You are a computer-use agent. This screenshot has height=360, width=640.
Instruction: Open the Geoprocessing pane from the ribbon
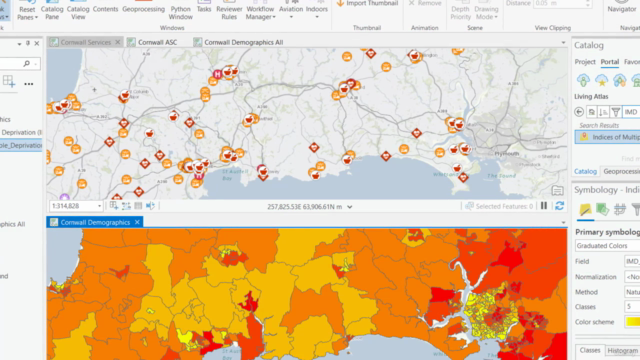point(143,8)
